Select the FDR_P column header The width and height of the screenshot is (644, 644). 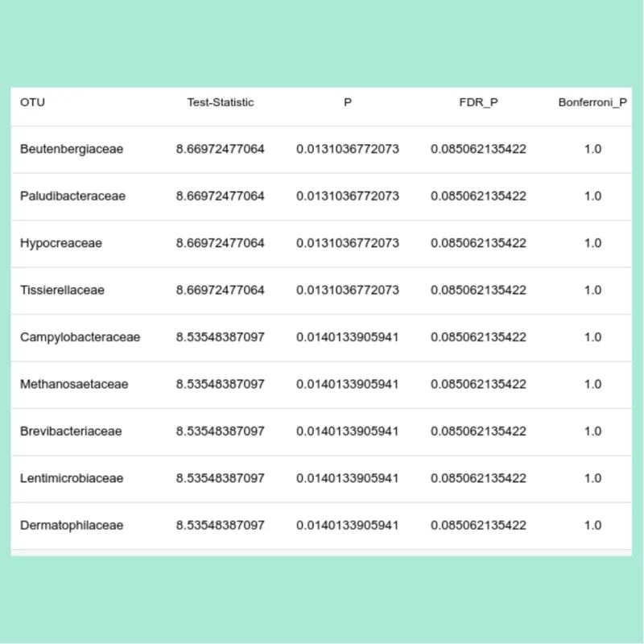click(x=478, y=102)
